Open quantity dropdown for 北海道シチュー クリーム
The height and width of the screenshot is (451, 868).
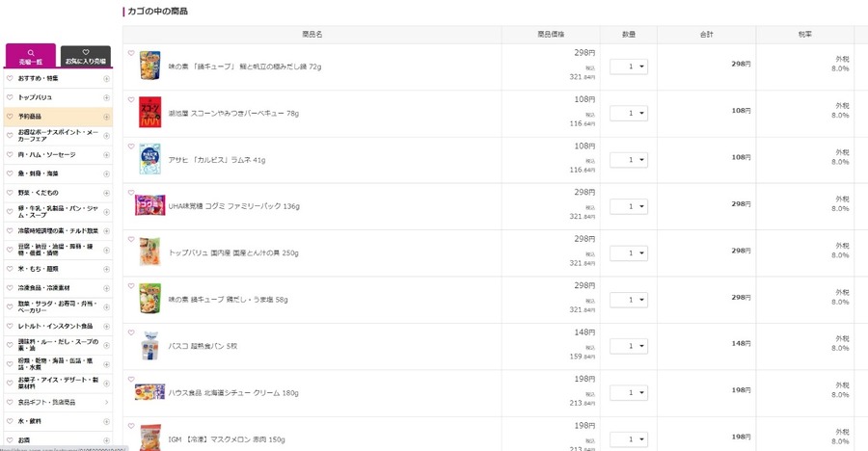point(629,393)
